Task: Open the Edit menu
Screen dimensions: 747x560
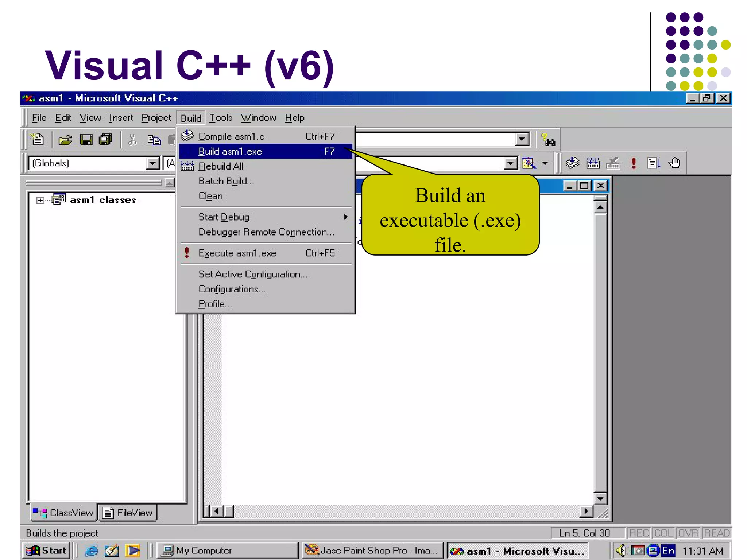Action: coord(63,118)
